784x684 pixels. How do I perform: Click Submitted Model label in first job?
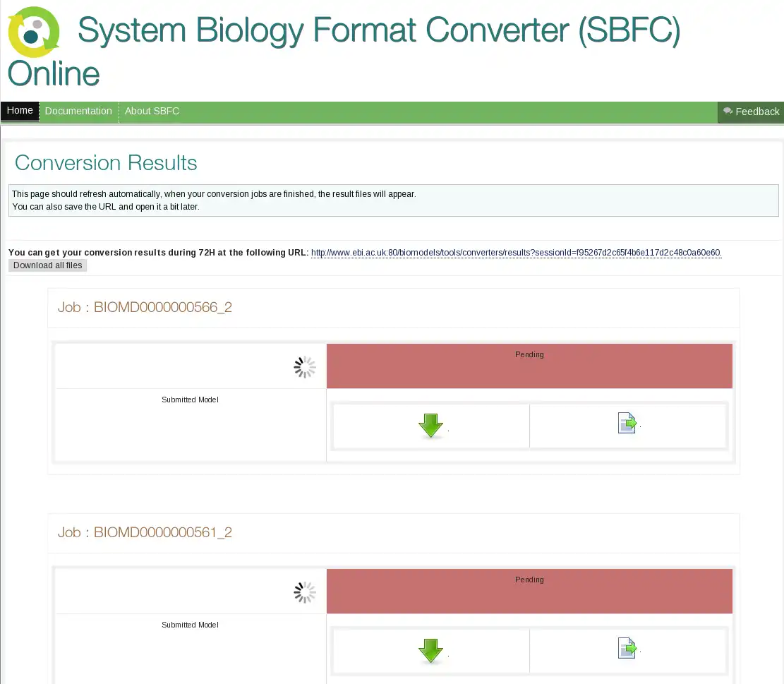(190, 400)
